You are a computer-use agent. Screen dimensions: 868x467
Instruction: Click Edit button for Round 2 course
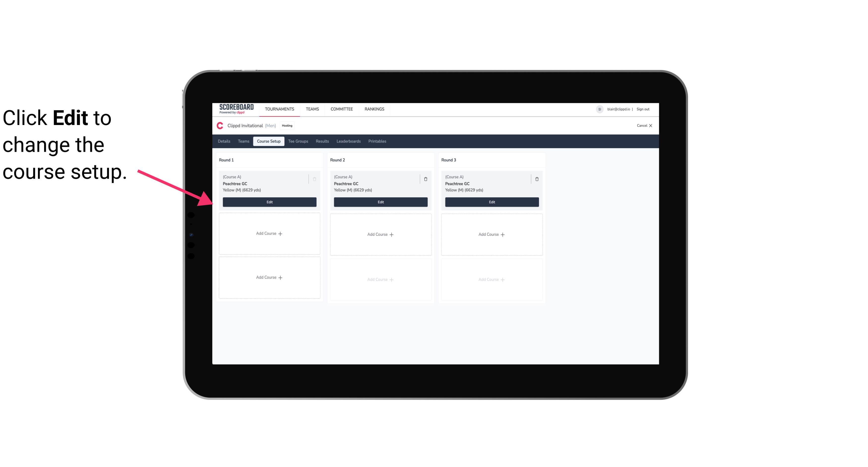point(380,201)
